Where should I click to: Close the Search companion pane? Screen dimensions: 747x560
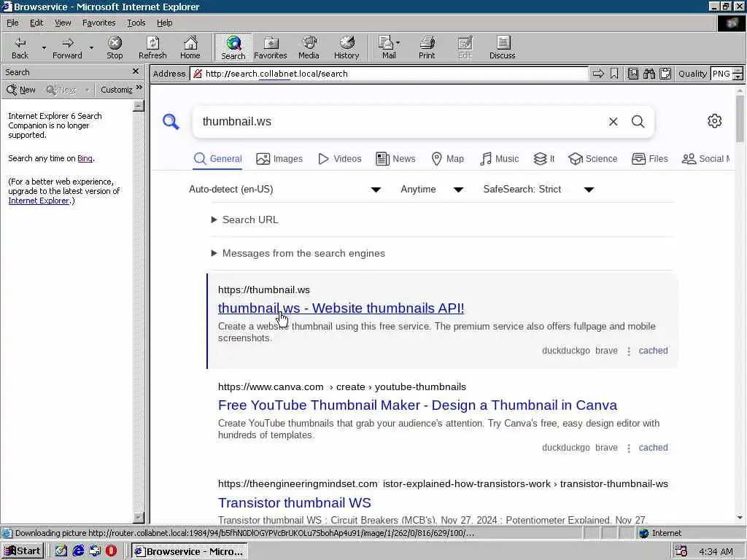coord(136,71)
